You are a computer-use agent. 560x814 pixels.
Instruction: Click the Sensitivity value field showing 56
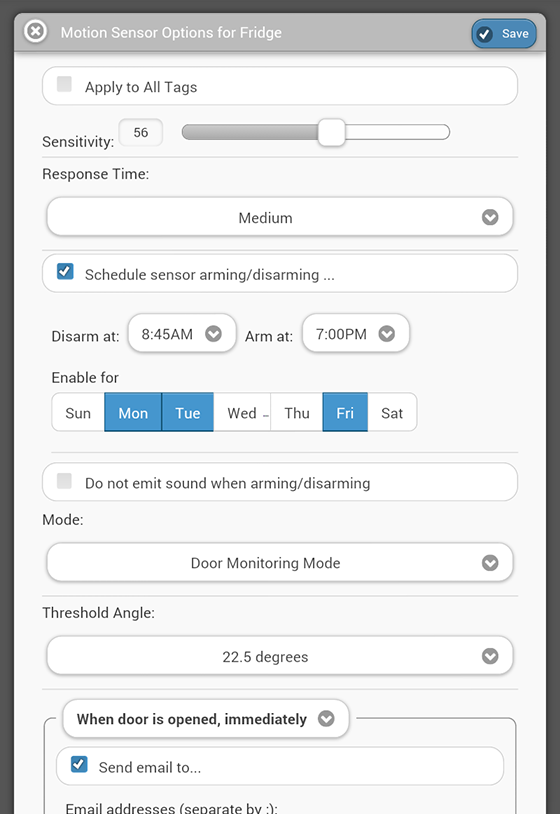[141, 132]
